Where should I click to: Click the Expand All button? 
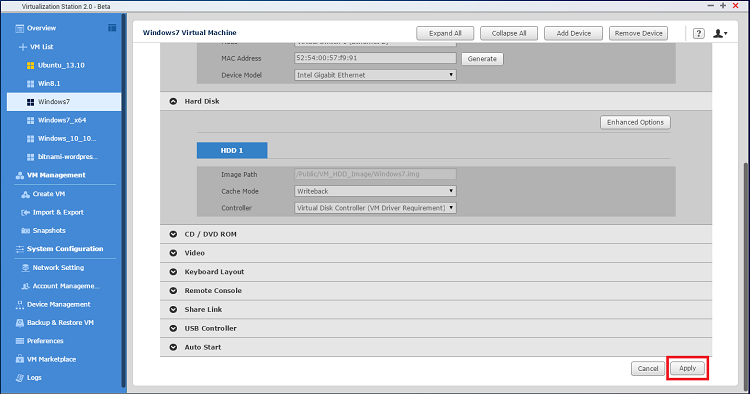coord(445,33)
